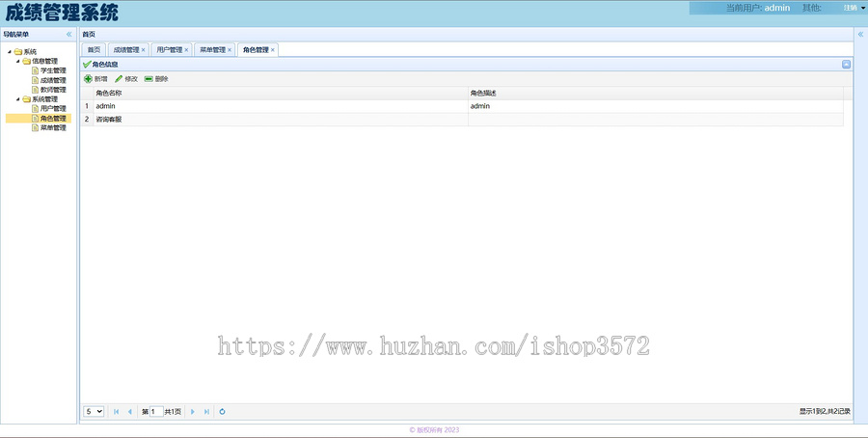The height and width of the screenshot is (438, 868).
Task: Click the 删除 button label
Action: pyautogui.click(x=162, y=79)
